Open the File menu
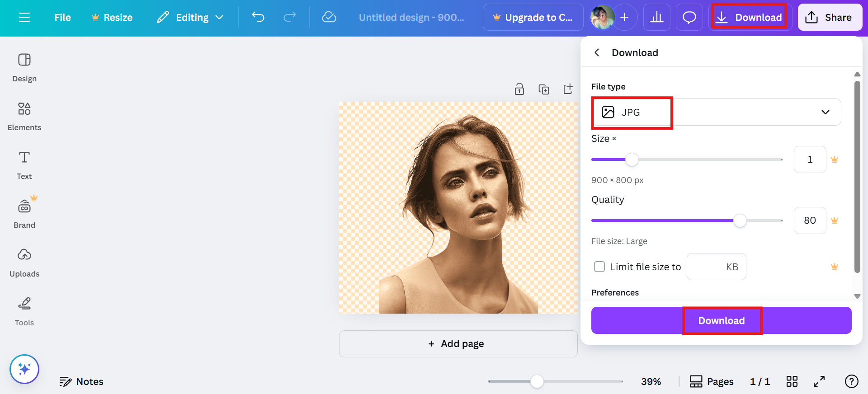The height and width of the screenshot is (394, 868). point(62,17)
